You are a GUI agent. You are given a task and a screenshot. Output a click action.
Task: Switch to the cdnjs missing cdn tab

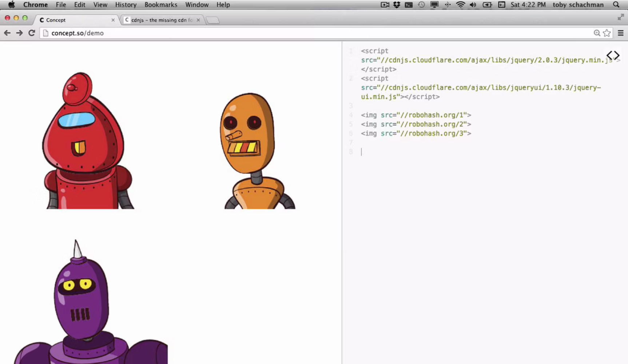pyautogui.click(x=162, y=20)
